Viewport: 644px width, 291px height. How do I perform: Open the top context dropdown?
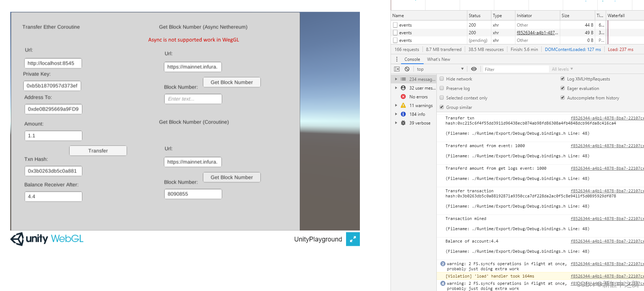pyautogui.click(x=440, y=69)
